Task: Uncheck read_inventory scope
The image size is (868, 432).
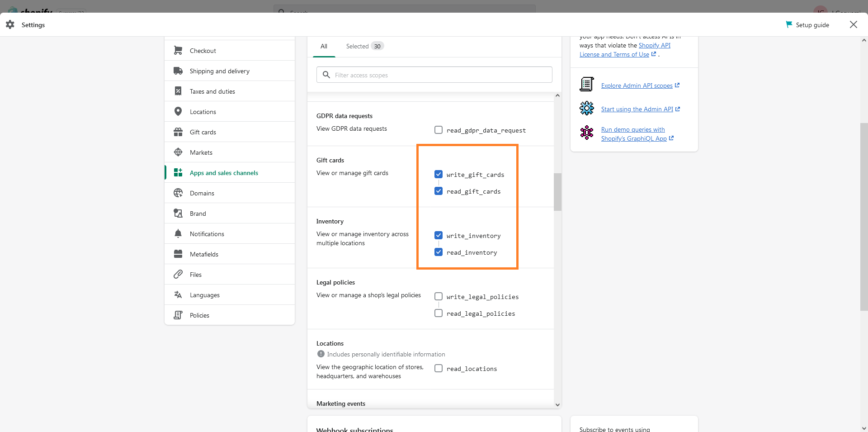Action: [439, 252]
